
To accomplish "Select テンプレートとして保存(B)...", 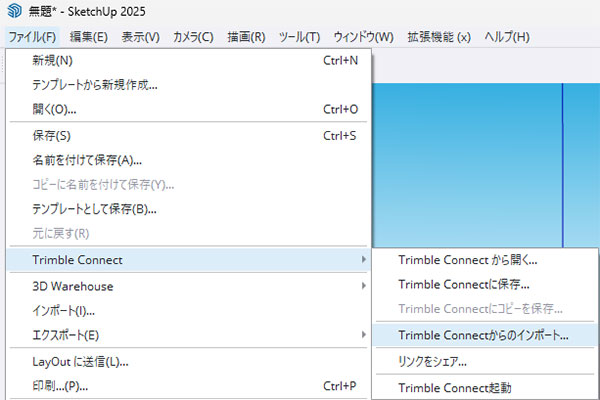I will pos(189,209).
